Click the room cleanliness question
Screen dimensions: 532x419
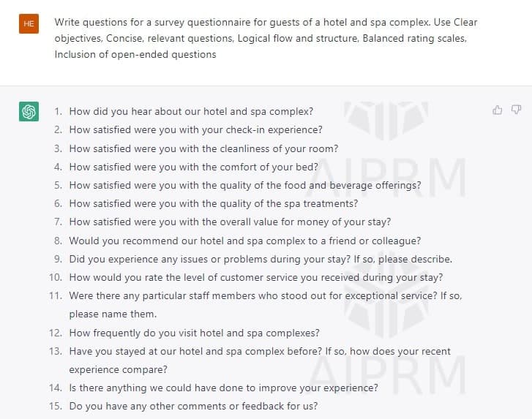[203, 148]
